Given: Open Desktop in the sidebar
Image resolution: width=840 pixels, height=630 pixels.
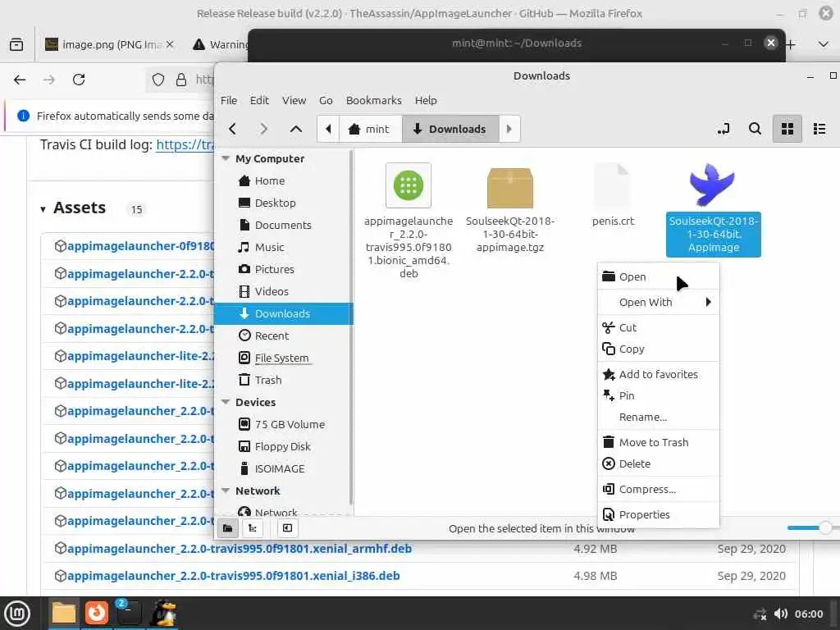Looking at the screenshot, I should click(x=275, y=203).
